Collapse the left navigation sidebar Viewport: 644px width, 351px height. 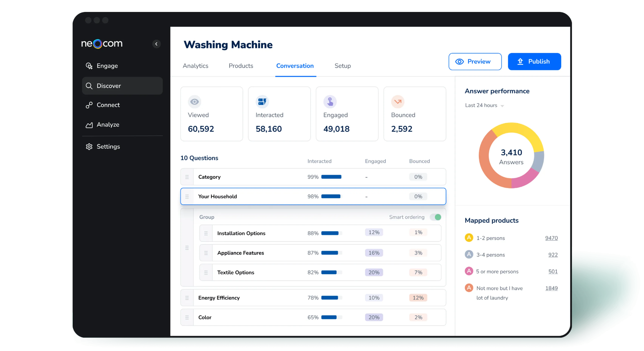(157, 44)
